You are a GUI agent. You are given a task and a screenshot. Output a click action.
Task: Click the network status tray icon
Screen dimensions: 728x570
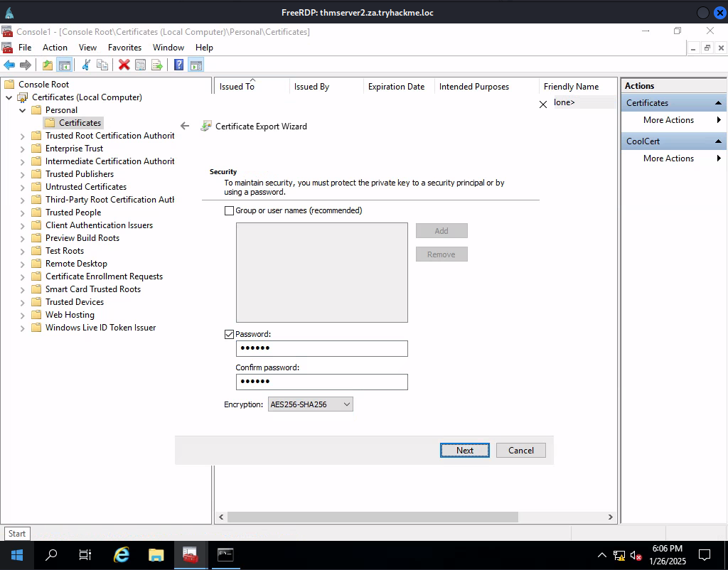(x=619, y=555)
